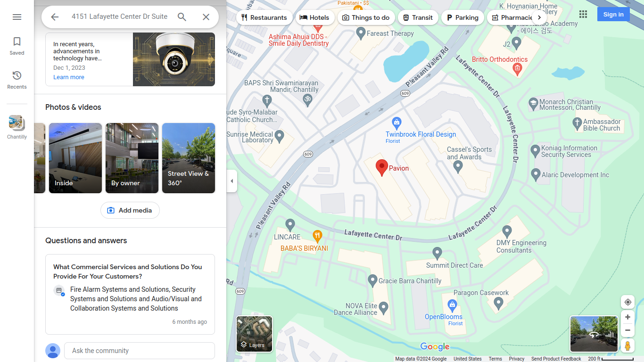Click Britto Orthodontics medical pin
The height and width of the screenshot is (362, 644).
tap(517, 70)
